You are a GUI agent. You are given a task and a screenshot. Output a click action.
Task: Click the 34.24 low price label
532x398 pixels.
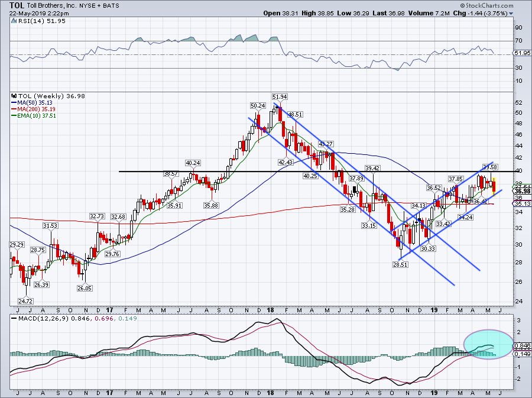coord(466,217)
